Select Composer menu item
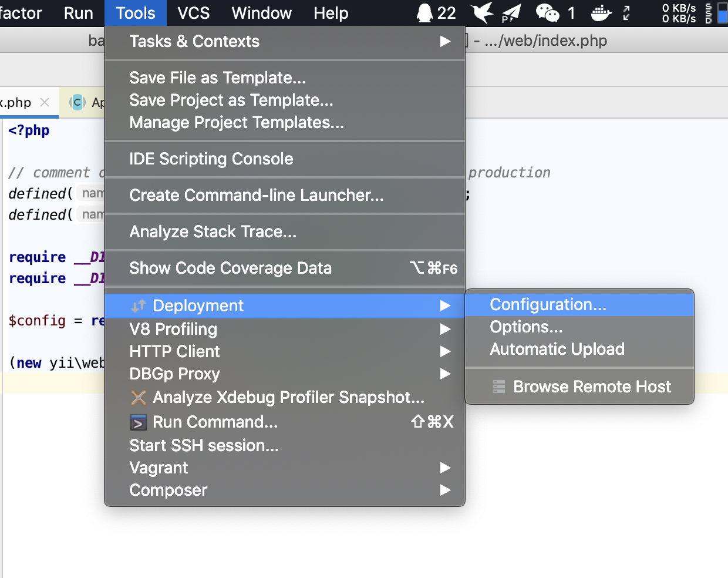 point(285,490)
